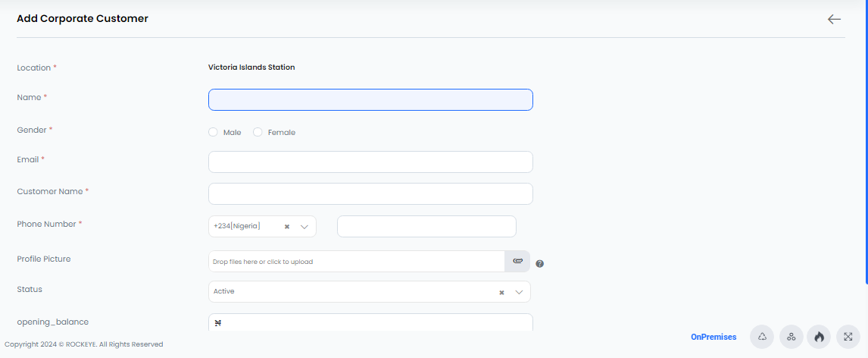The width and height of the screenshot is (868, 358).
Task: Click the Name input field
Action: click(x=370, y=100)
